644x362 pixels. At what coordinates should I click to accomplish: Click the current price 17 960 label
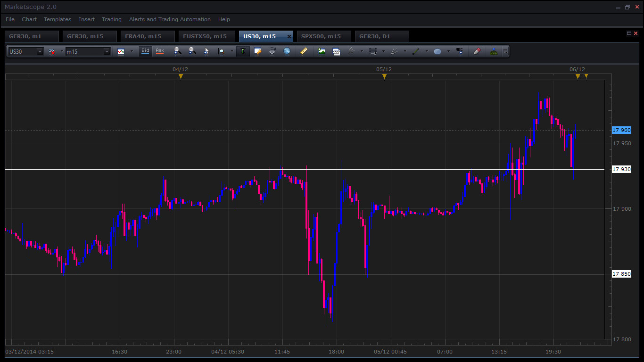tap(621, 130)
